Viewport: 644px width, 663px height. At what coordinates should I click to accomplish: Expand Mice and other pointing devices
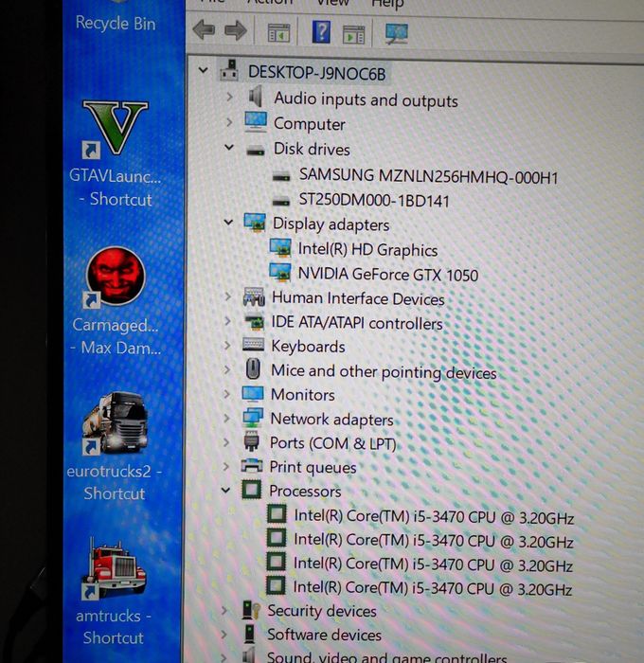(227, 370)
